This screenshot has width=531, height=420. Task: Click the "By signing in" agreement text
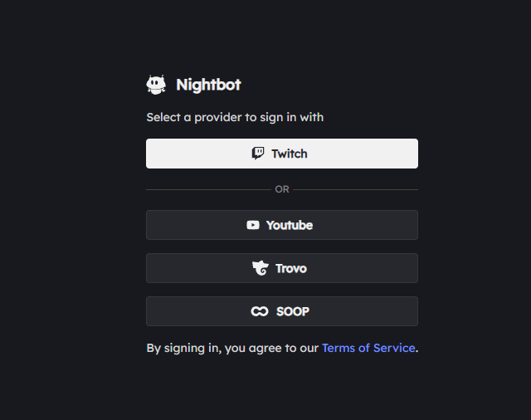click(x=233, y=348)
